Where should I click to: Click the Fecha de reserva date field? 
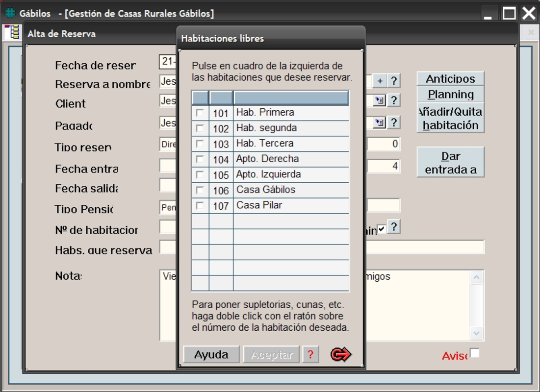(168, 62)
